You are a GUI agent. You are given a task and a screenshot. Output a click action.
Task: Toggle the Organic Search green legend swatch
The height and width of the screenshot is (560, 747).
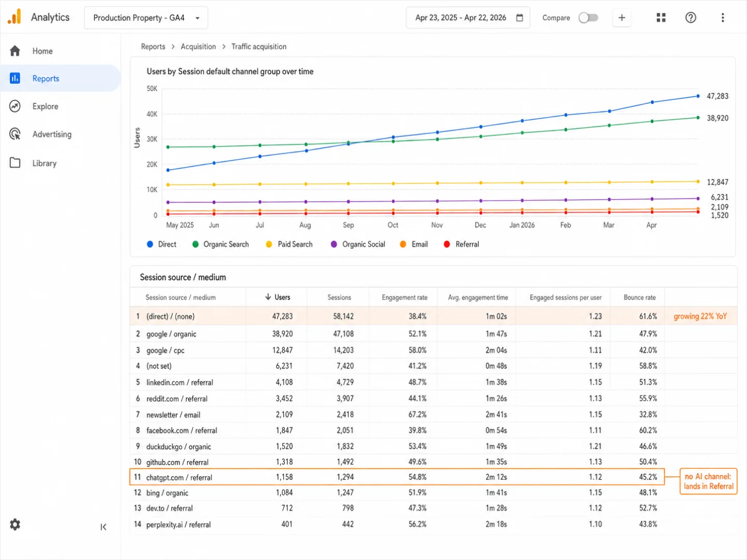click(196, 244)
